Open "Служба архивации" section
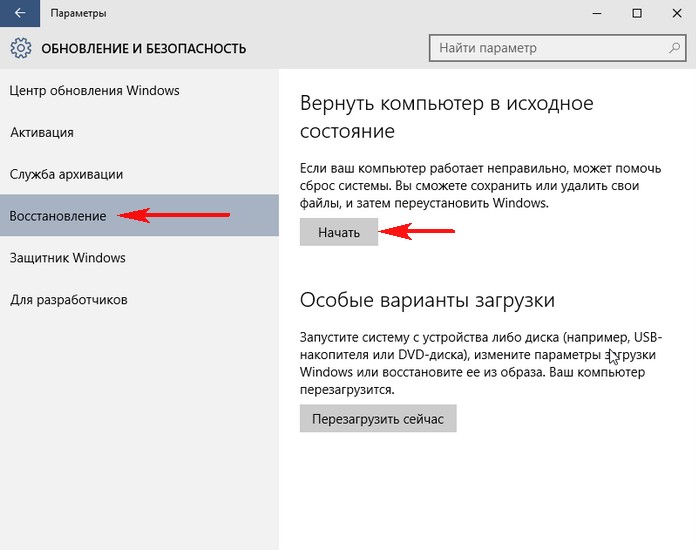 point(139,174)
